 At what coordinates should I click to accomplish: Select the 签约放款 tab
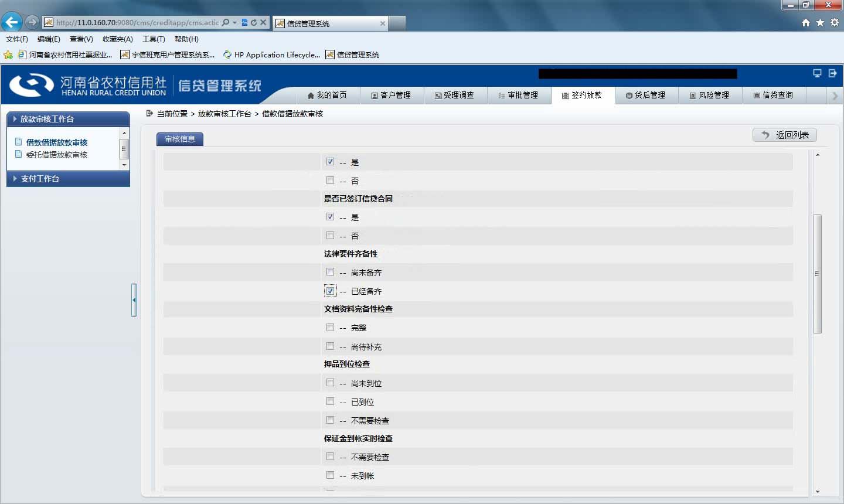[583, 95]
